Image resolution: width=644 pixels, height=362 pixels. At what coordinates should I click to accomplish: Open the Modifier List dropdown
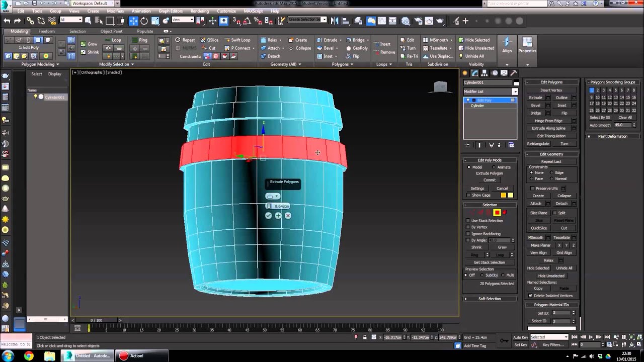coord(490,92)
